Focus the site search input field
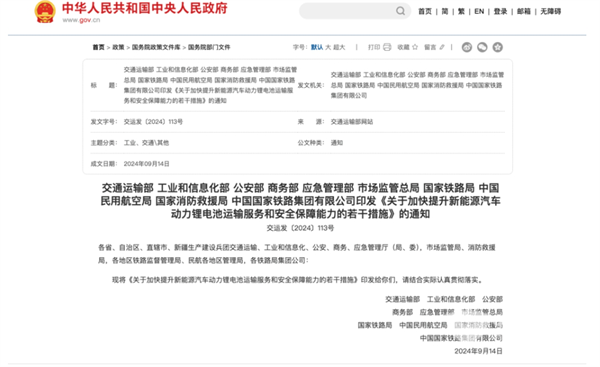Viewport: 600px width, 367px height. (x=355, y=11)
